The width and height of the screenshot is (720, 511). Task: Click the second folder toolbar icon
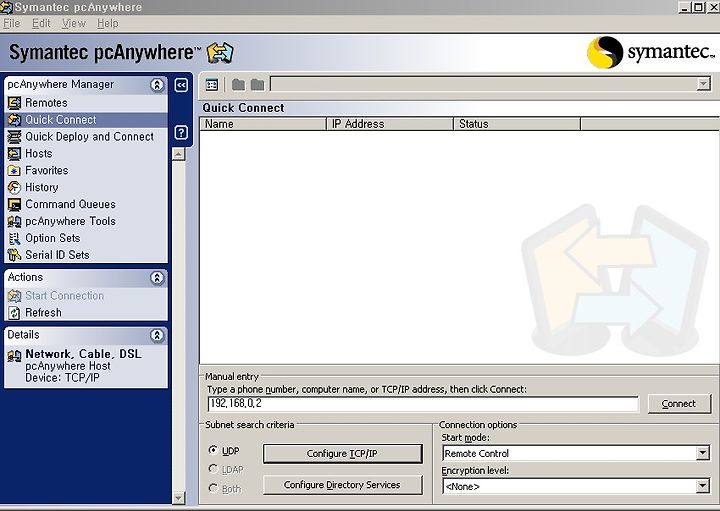[x=258, y=84]
